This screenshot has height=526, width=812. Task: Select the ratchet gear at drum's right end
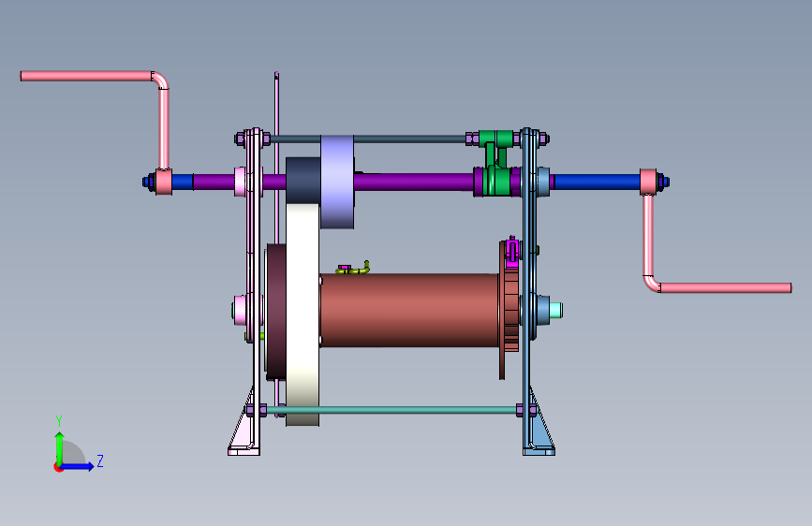click(x=510, y=310)
